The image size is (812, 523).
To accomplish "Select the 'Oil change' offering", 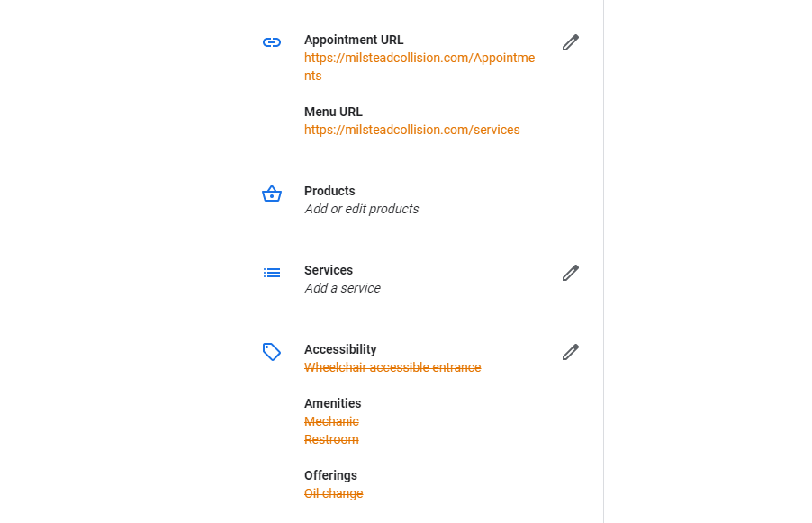I will [333, 493].
